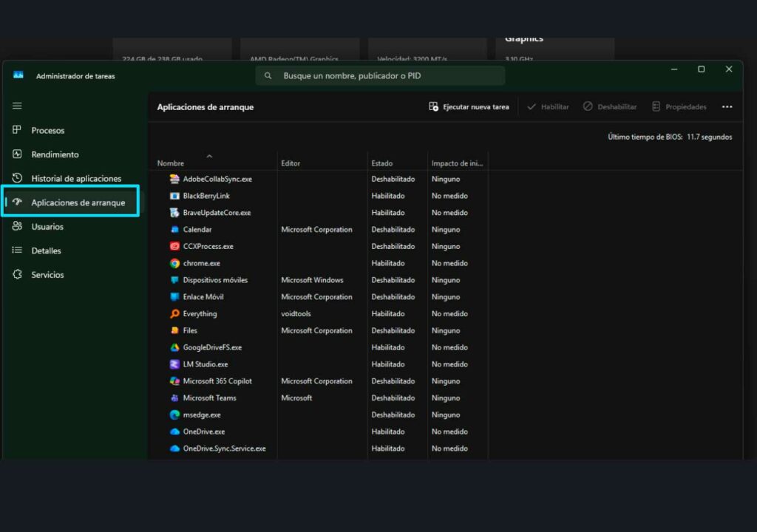The height and width of the screenshot is (532, 757).
Task: Select the Microsoft 365 Copilot icon
Action: click(174, 381)
